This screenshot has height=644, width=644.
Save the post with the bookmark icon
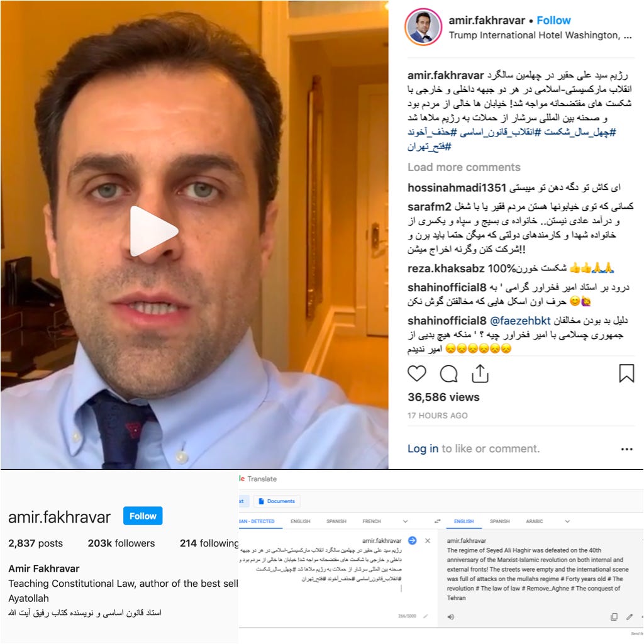coord(626,374)
